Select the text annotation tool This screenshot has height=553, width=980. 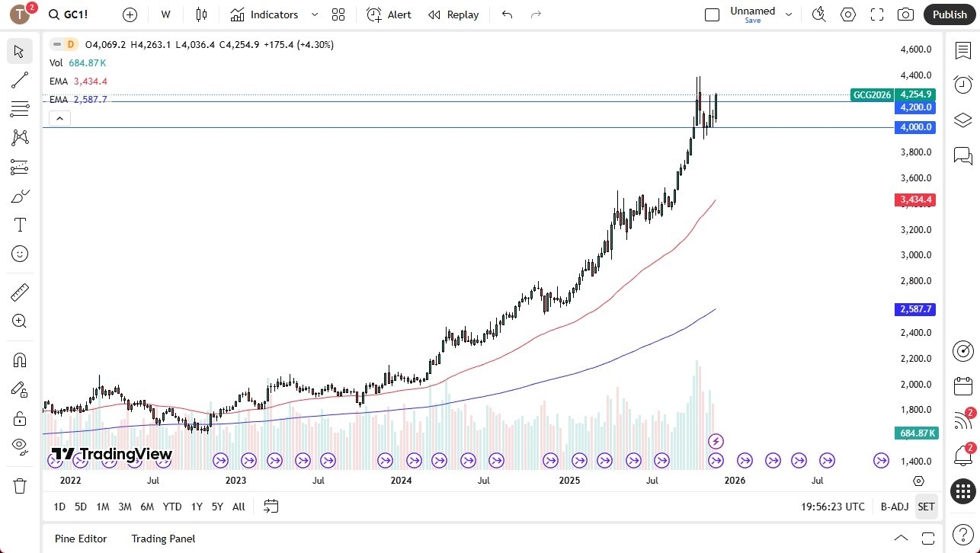[20, 225]
